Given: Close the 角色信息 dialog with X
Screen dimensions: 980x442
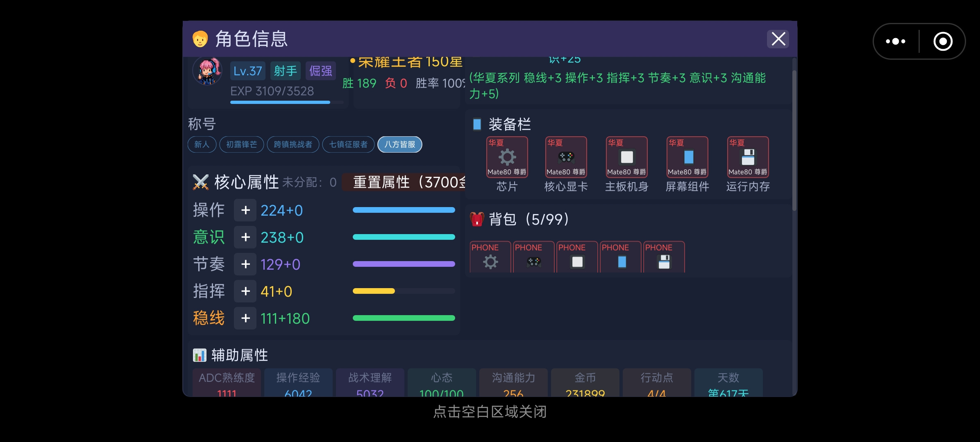Looking at the screenshot, I should click(x=778, y=39).
